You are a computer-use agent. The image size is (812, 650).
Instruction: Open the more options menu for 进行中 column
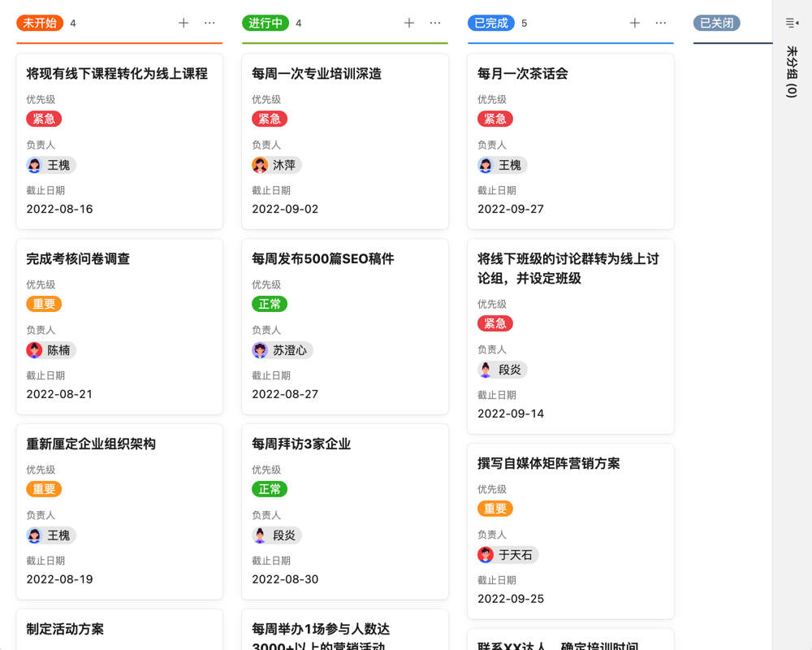[x=434, y=23]
